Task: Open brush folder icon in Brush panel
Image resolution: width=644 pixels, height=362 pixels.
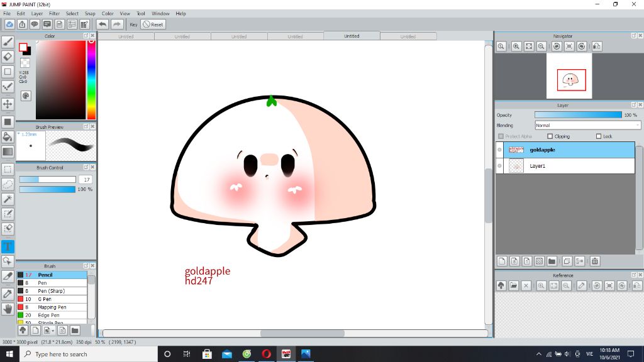Action: (75, 331)
